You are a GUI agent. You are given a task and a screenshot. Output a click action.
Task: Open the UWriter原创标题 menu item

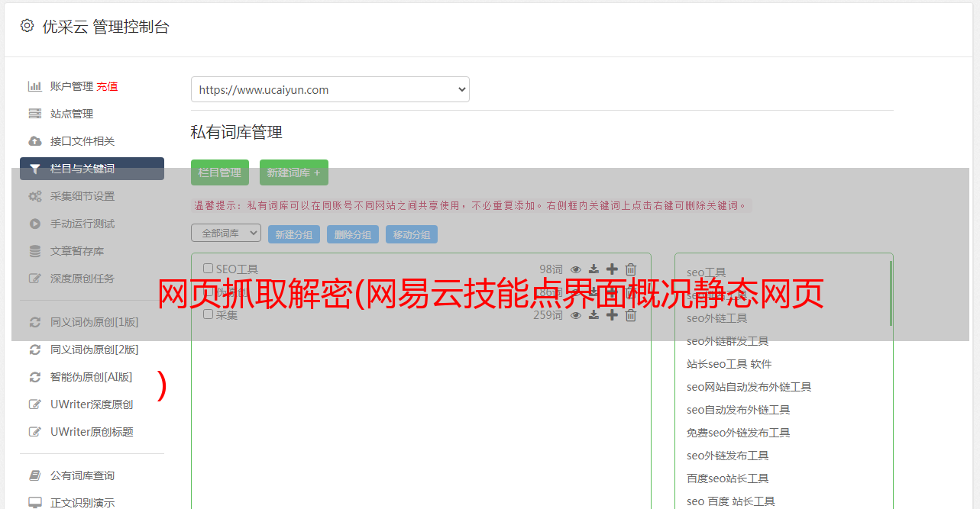(x=92, y=432)
